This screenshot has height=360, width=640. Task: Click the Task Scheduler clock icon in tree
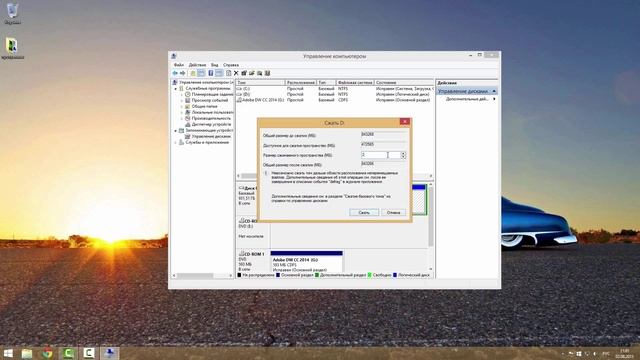point(188,94)
